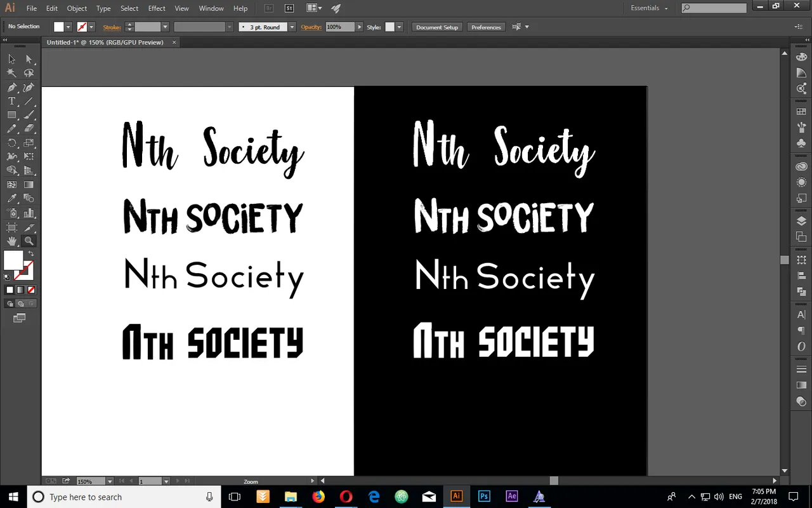Select the Eyedropper tool
Viewport: 812px width, 508px height.
click(11, 199)
